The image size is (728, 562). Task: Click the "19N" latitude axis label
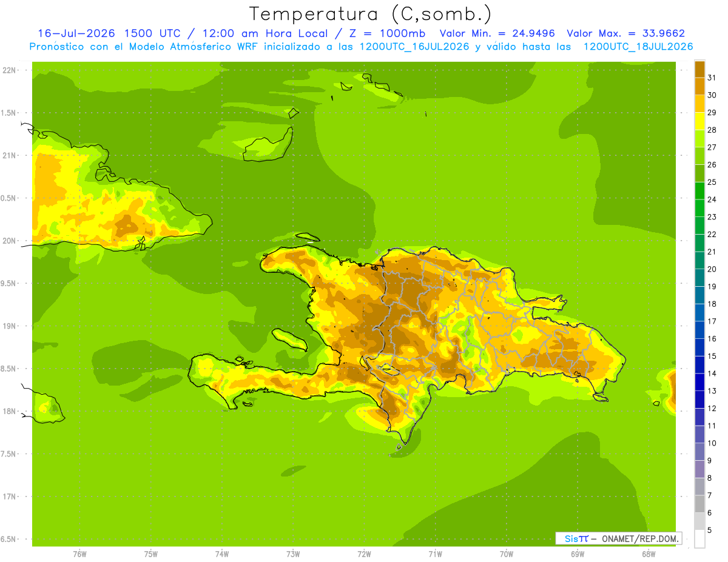pyautogui.click(x=9, y=326)
